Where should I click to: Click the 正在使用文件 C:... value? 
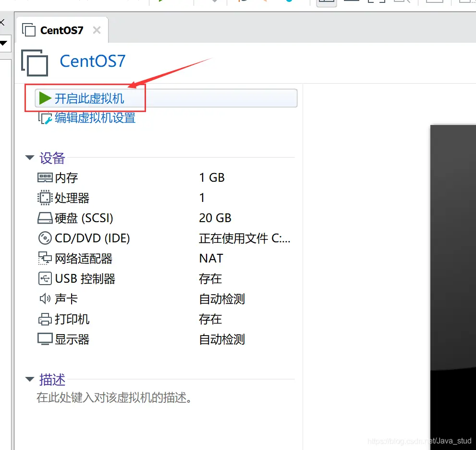click(x=244, y=238)
